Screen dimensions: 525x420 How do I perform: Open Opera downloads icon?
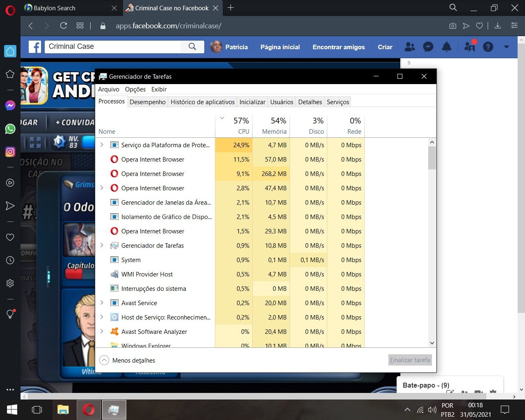(498, 26)
